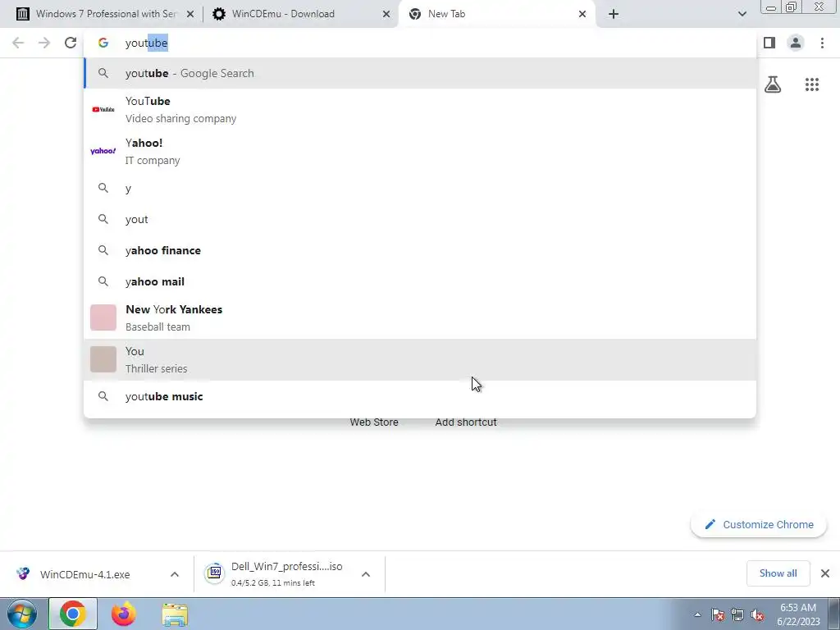Click the Action Center flag icon
This screenshot has width=840, height=630.
tap(718, 615)
